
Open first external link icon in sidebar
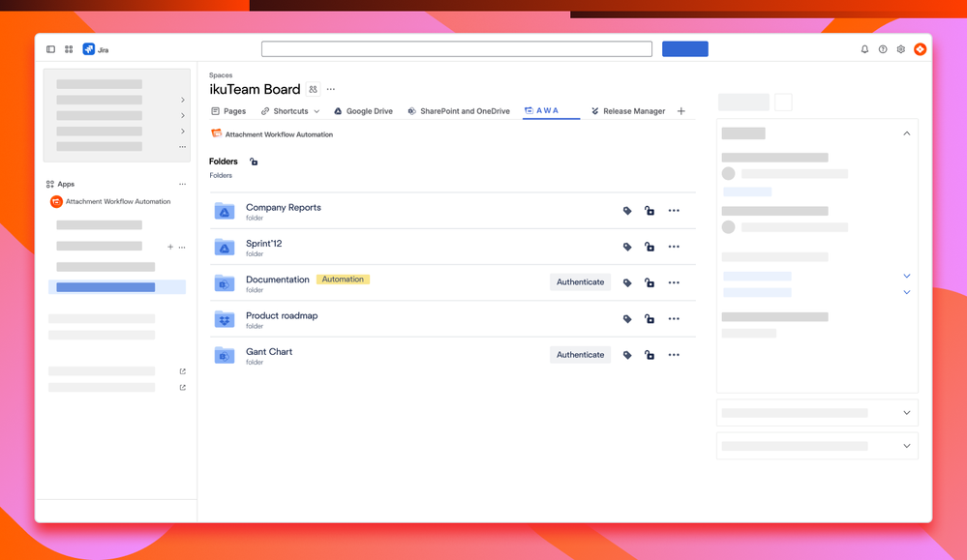183,371
